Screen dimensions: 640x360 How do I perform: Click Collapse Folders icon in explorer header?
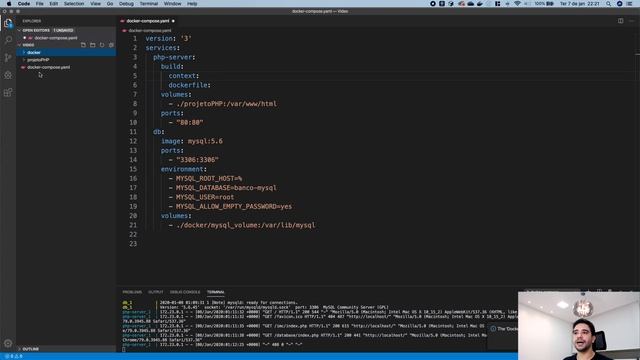(x=111, y=45)
